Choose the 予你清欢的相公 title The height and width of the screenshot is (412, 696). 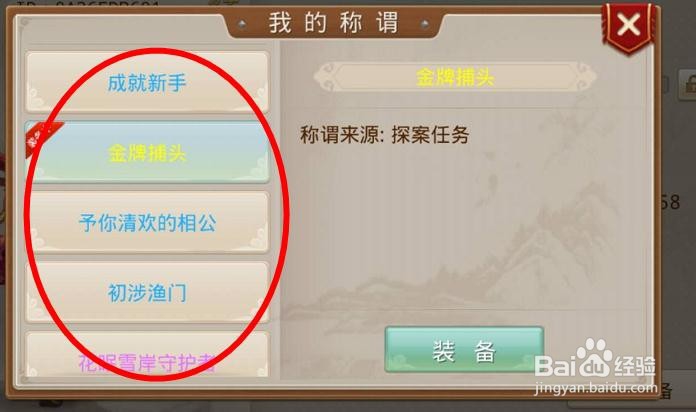pyautogui.click(x=147, y=222)
